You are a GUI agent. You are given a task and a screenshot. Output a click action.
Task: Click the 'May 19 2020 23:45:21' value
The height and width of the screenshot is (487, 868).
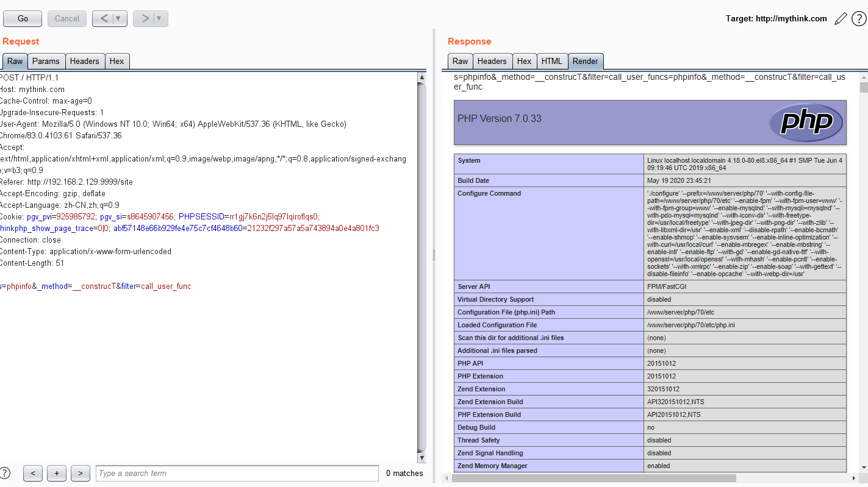(x=679, y=180)
